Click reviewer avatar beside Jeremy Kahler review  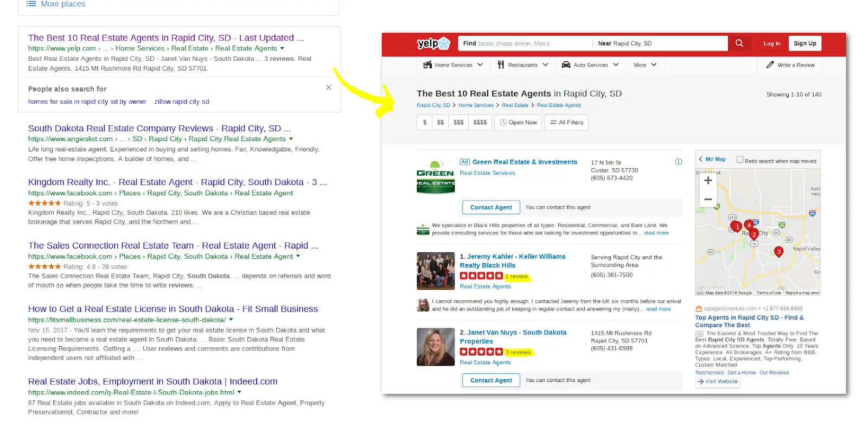(423, 305)
